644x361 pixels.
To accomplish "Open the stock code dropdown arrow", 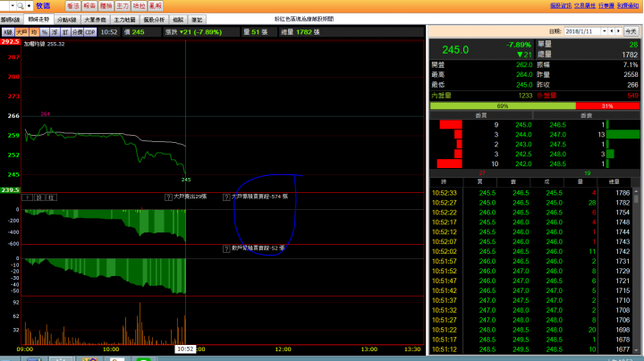I will pyautogui.click(x=13, y=5).
